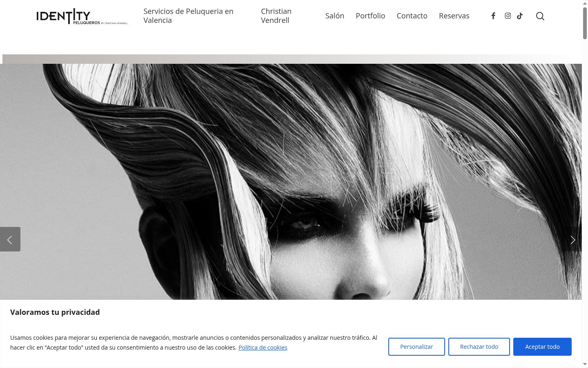Go to the previous slide arrow
The width and height of the screenshot is (588, 368).
coord(10,239)
